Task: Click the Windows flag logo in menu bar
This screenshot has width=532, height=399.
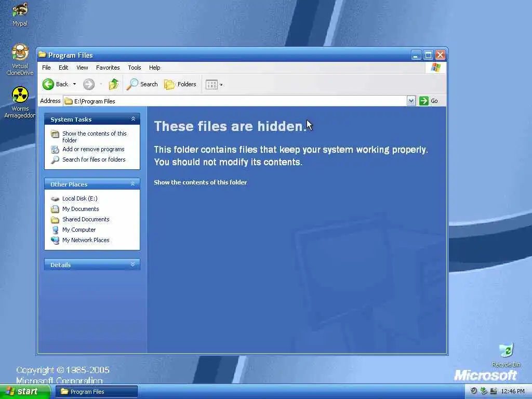Action: [x=436, y=67]
